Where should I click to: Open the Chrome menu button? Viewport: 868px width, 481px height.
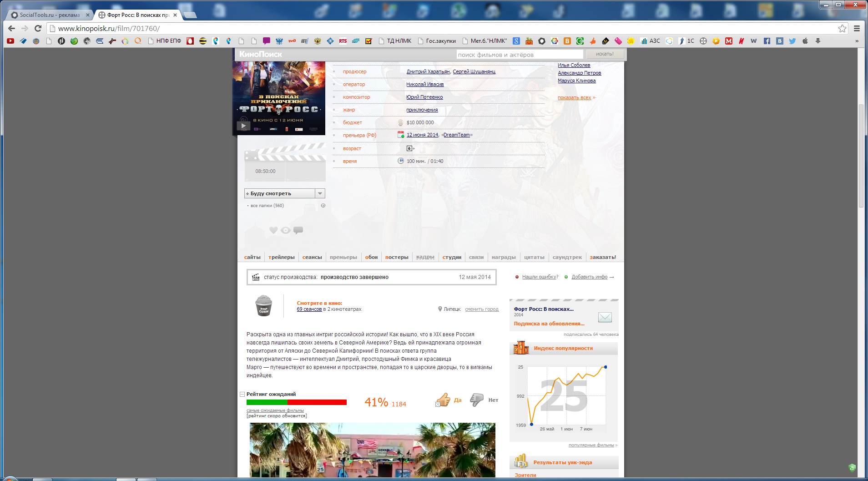pos(857,28)
